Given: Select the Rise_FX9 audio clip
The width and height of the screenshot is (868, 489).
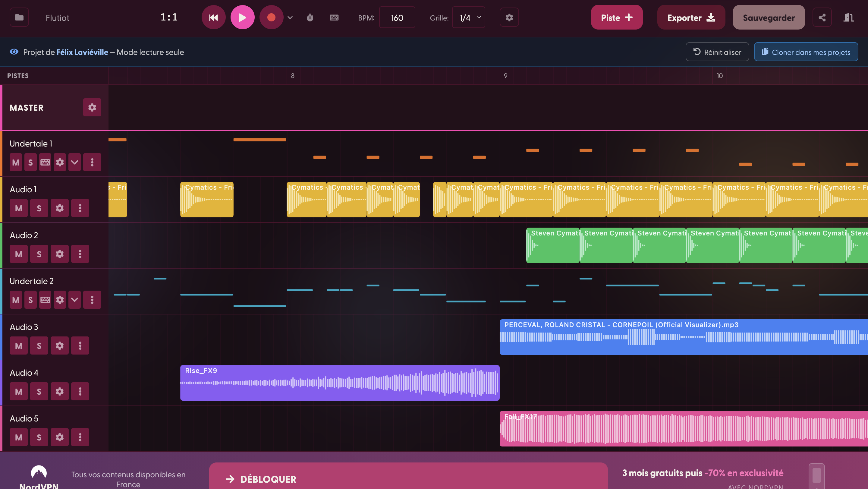Looking at the screenshot, I should [340, 383].
